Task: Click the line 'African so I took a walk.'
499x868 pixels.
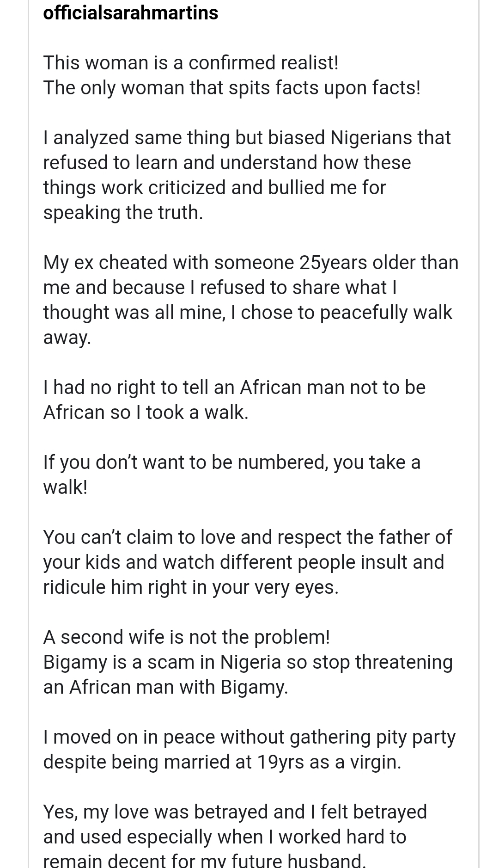Action: pyautogui.click(x=146, y=412)
